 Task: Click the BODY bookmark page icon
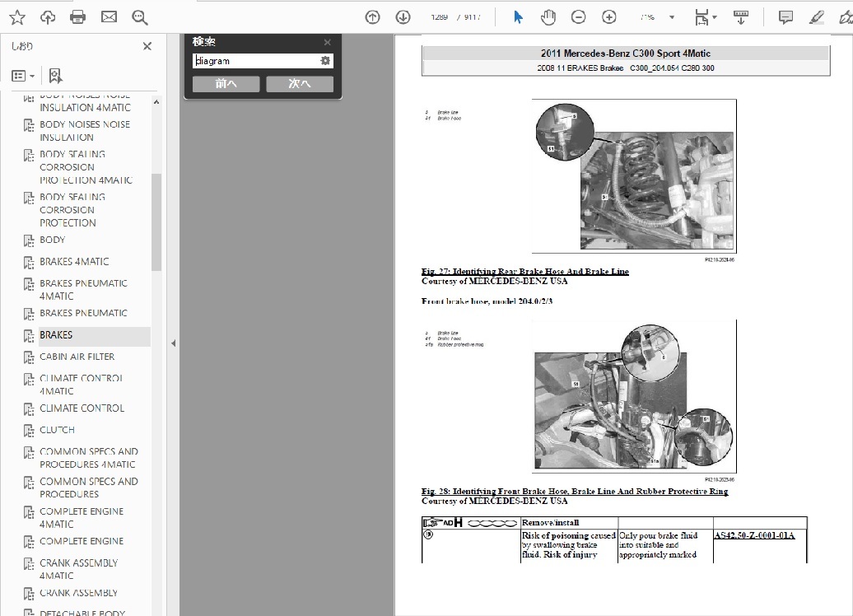[x=29, y=240]
